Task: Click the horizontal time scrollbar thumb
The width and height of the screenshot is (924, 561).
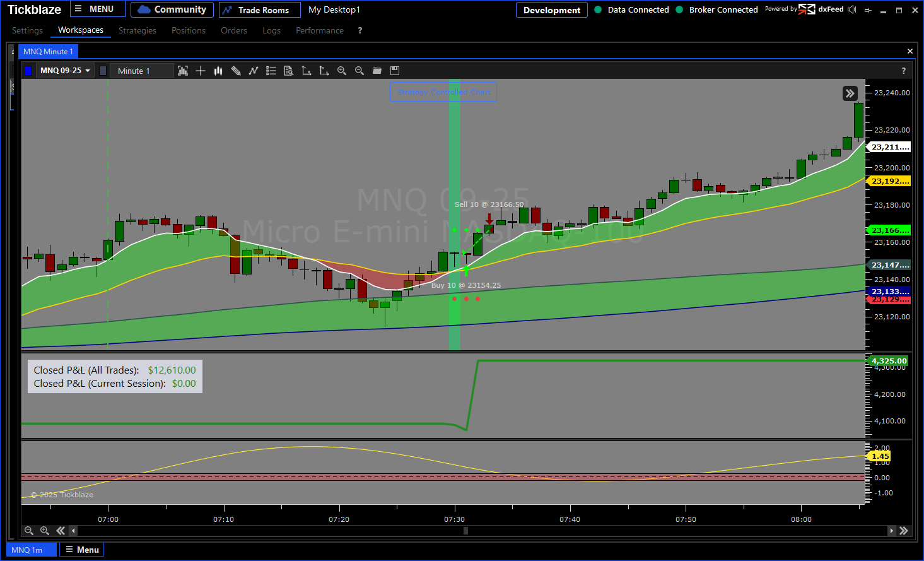Action: pos(466,531)
